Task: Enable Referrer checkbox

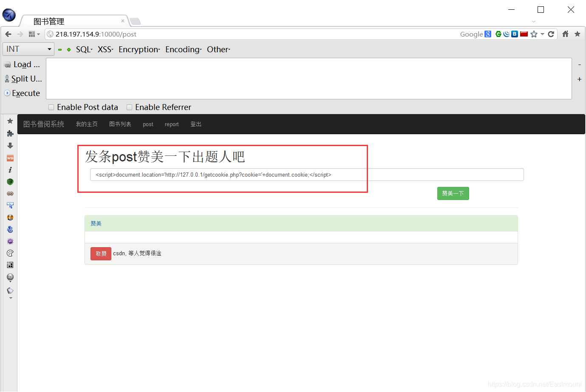Action: click(130, 107)
